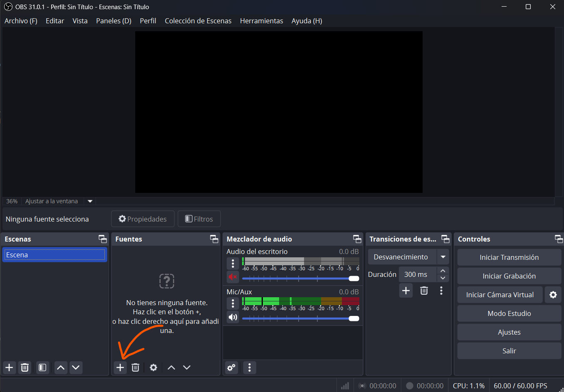The image size is (564, 392).
Task: Mute the Mic/Aux speaker icon
Action: point(233,317)
